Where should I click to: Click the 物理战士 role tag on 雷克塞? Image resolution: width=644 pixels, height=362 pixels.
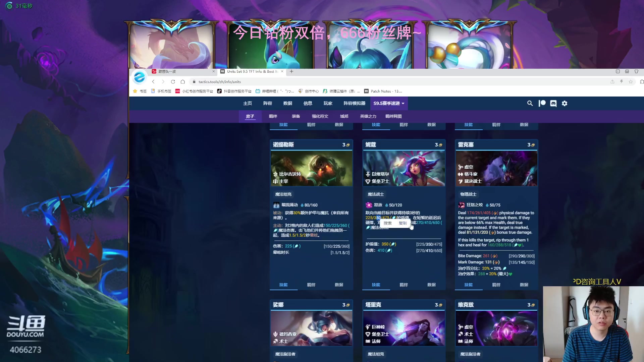[468, 194]
